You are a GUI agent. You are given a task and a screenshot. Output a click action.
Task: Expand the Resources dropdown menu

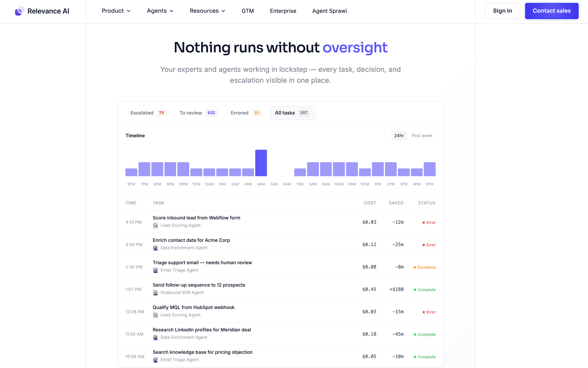coord(207,11)
